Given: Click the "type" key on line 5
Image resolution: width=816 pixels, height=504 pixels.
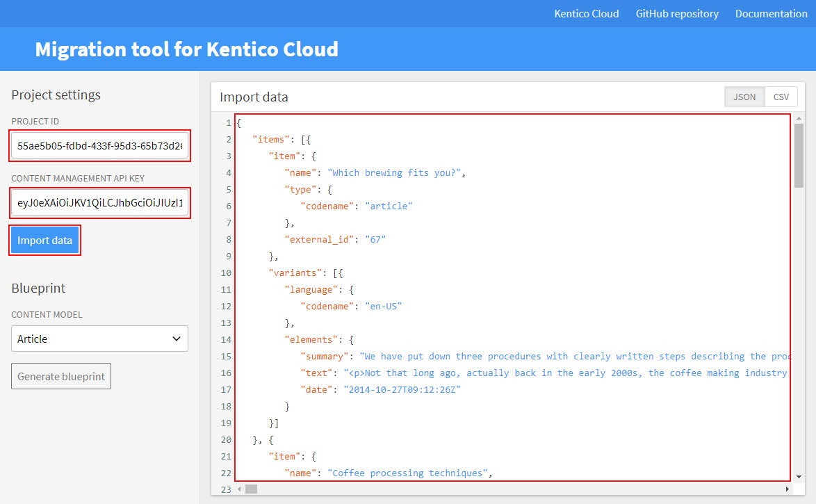Looking at the screenshot, I should [301, 190].
